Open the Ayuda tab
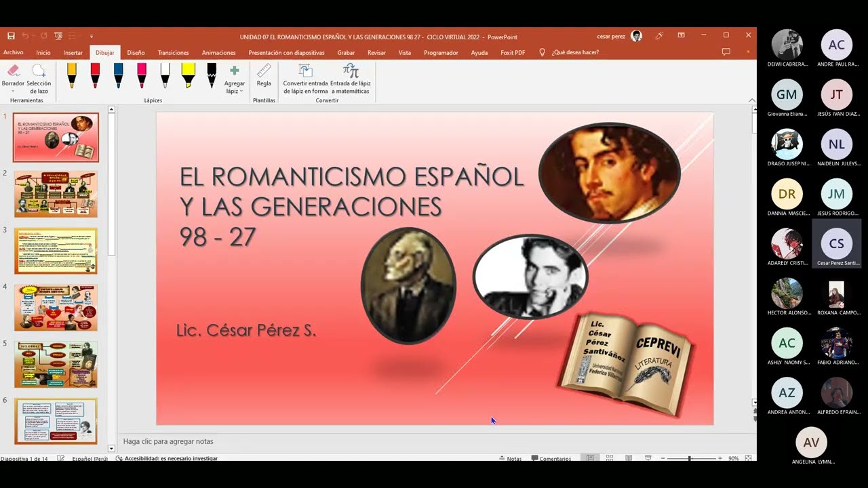Screen dimensions: 868x488 (479, 52)
